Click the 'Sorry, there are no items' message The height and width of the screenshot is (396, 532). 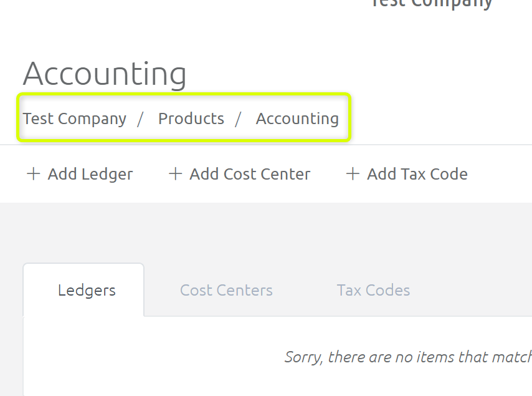[x=408, y=357]
